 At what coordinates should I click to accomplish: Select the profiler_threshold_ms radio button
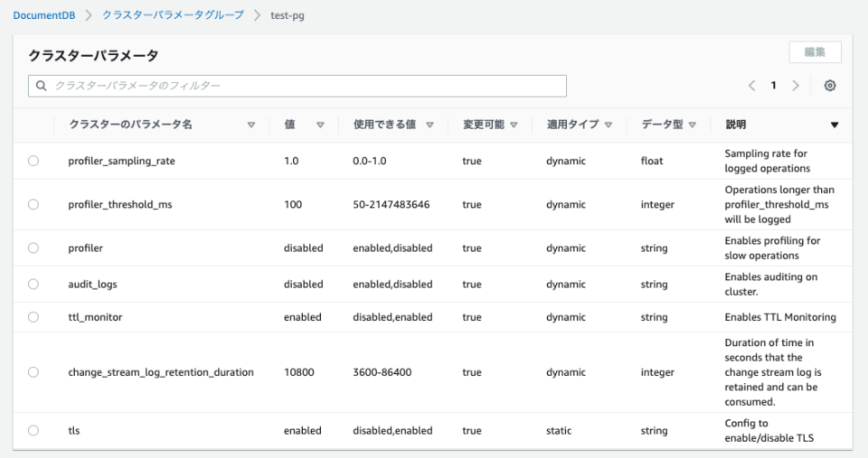coord(33,204)
